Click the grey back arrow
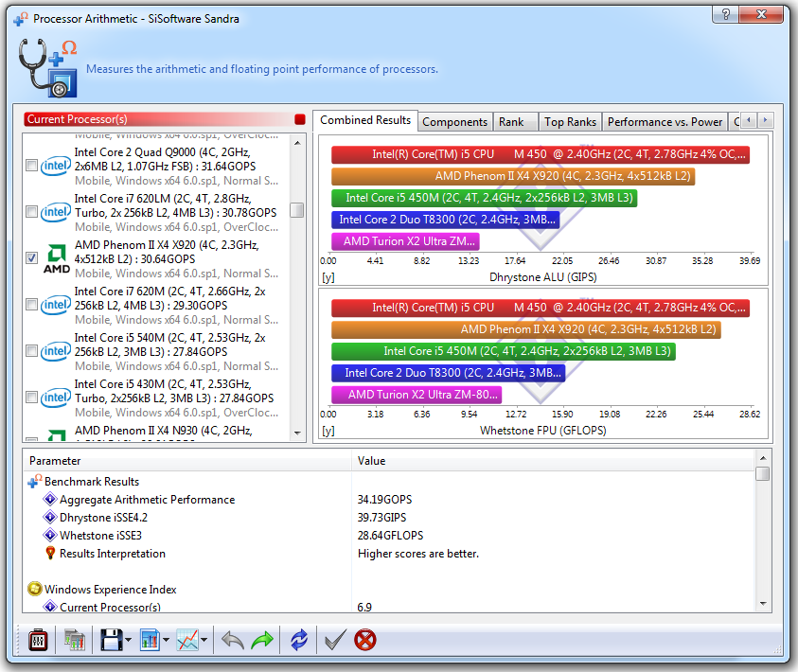This screenshot has width=798, height=672. [233, 640]
